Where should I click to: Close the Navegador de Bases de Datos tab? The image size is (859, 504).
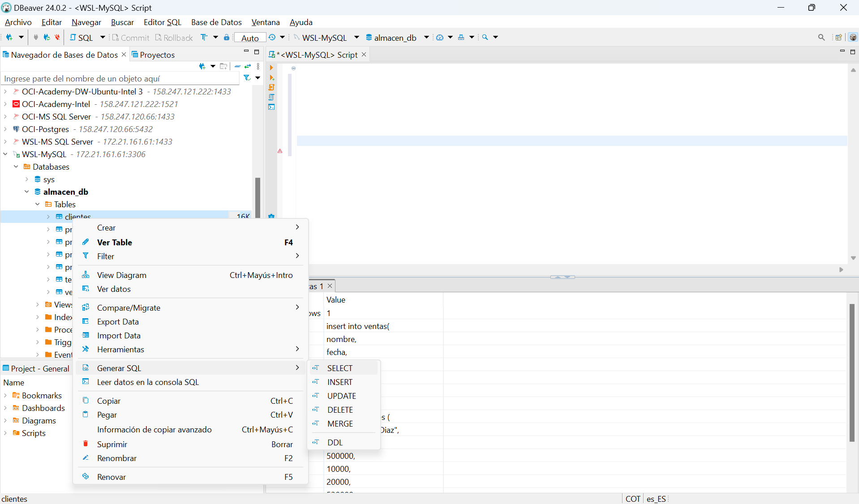point(124,54)
